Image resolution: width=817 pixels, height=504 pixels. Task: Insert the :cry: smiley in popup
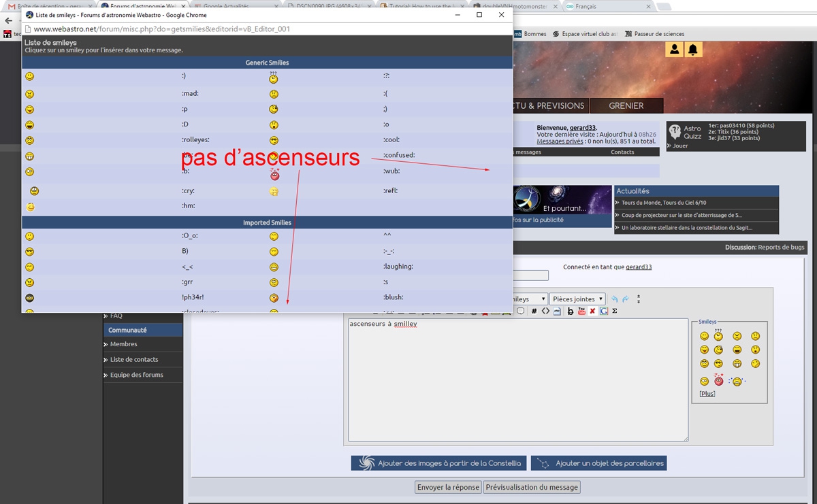pos(34,190)
